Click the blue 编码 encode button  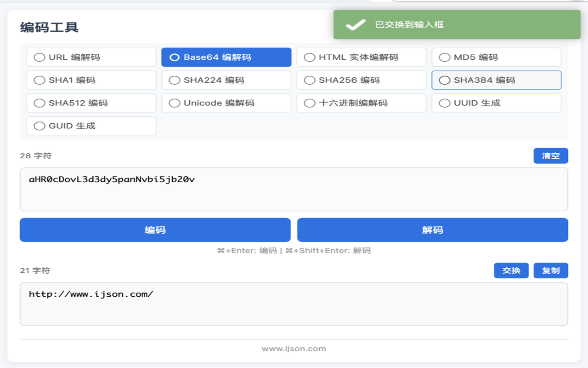click(x=155, y=230)
